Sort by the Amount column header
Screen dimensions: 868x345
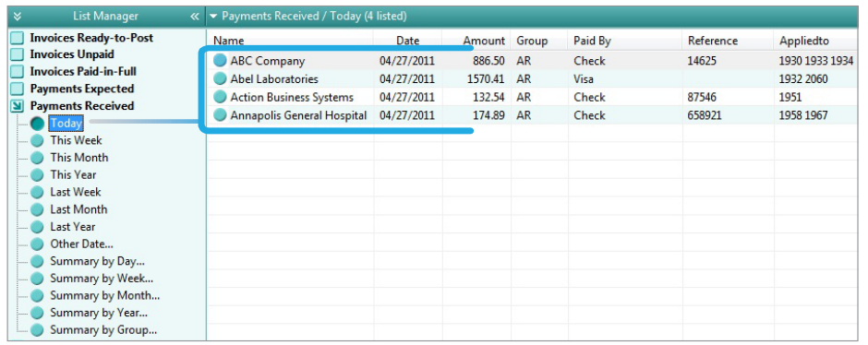[484, 41]
